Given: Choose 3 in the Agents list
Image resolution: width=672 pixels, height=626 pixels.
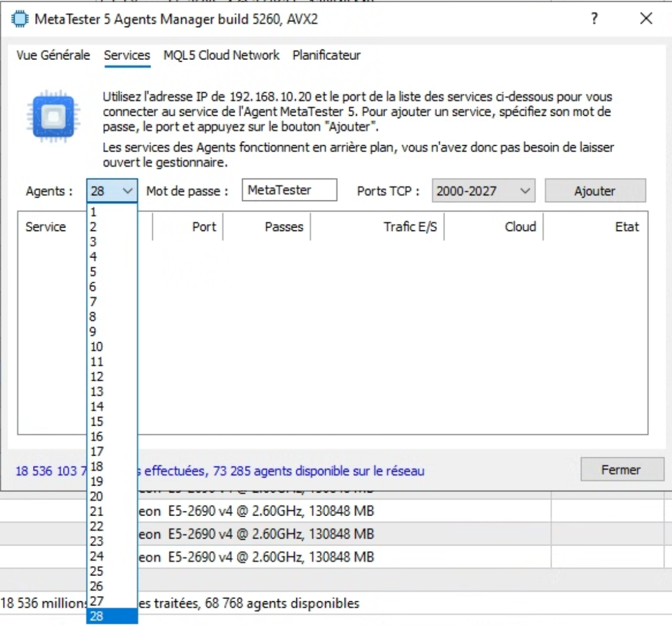Looking at the screenshot, I should (x=112, y=242).
